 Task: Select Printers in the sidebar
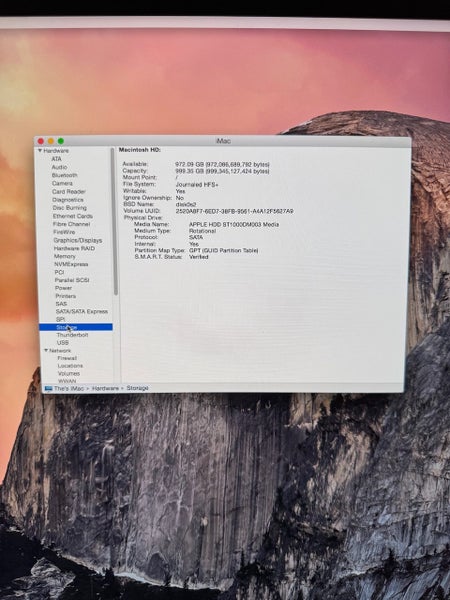point(66,296)
